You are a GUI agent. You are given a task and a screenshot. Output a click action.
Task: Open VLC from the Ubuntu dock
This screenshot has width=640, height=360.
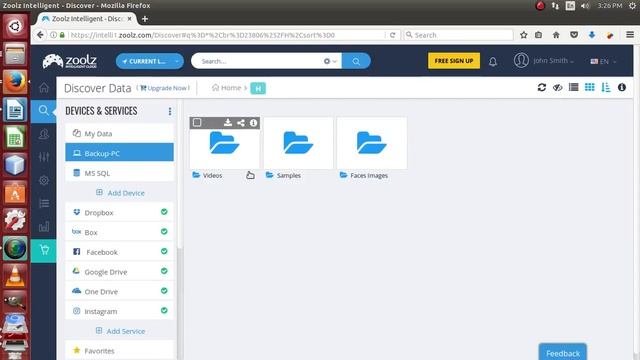15,276
